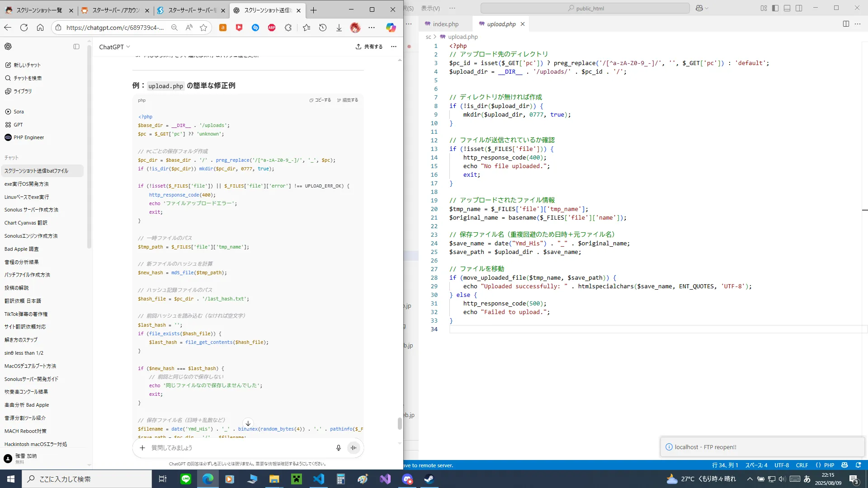Toggle the ChatGPT sidebar panel
The width and height of the screenshot is (868, 488).
tap(76, 47)
